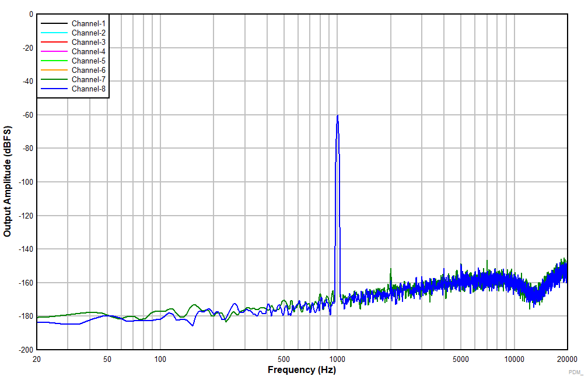The image size is (588, 380).
Task: Select the Channel-2 cyan line swatch
Action: 55,33
